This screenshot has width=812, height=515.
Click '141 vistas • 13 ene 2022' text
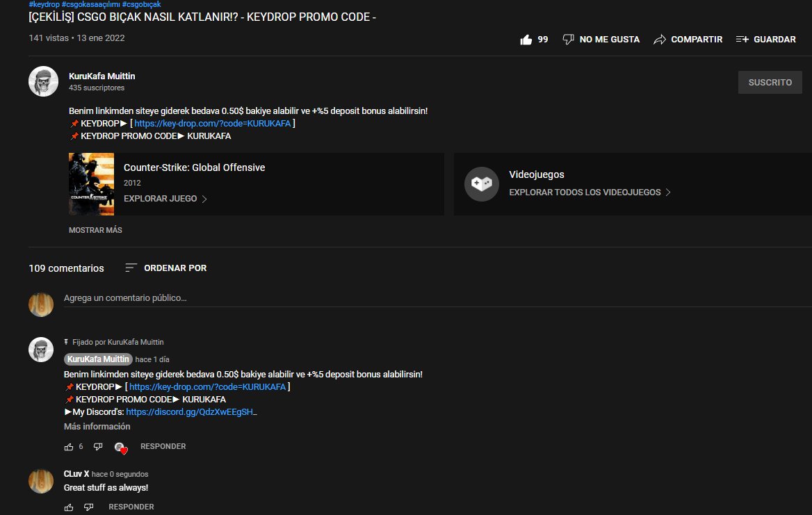pyautogui.click(x=76, y=38)
